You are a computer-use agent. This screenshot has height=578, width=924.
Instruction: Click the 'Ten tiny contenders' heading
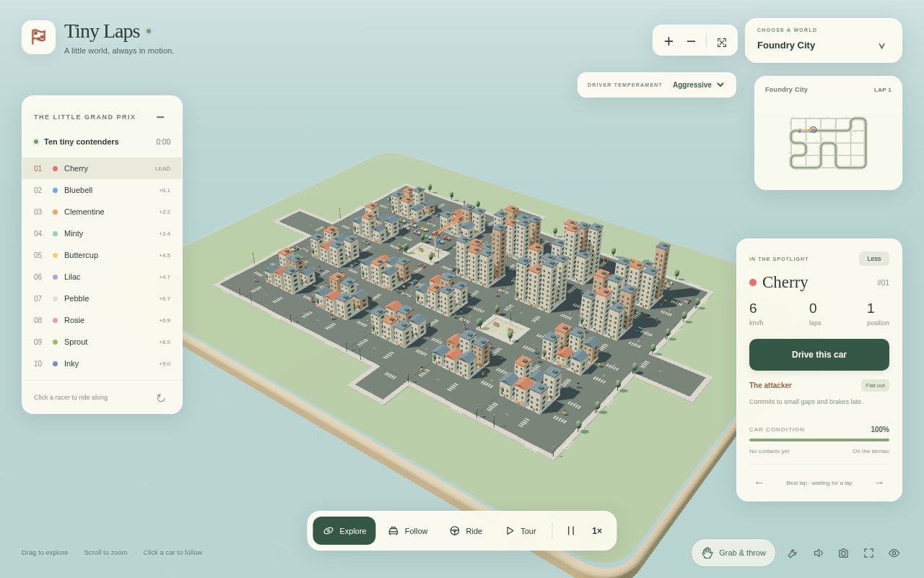click(x=82, y=142)
